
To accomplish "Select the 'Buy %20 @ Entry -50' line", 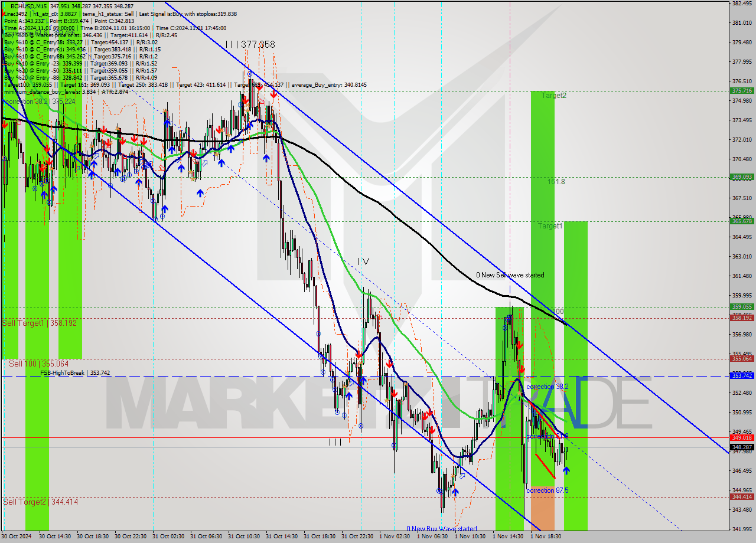I will tap(80, 70).
